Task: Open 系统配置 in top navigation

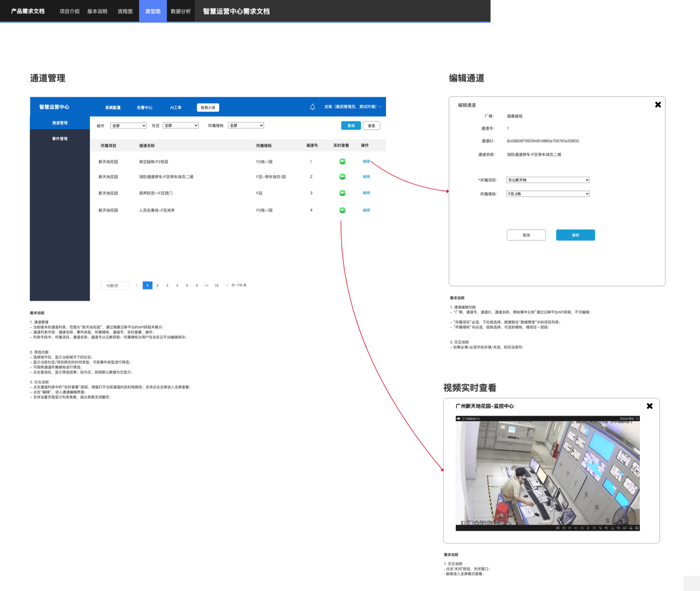Action: coord(113,108)
